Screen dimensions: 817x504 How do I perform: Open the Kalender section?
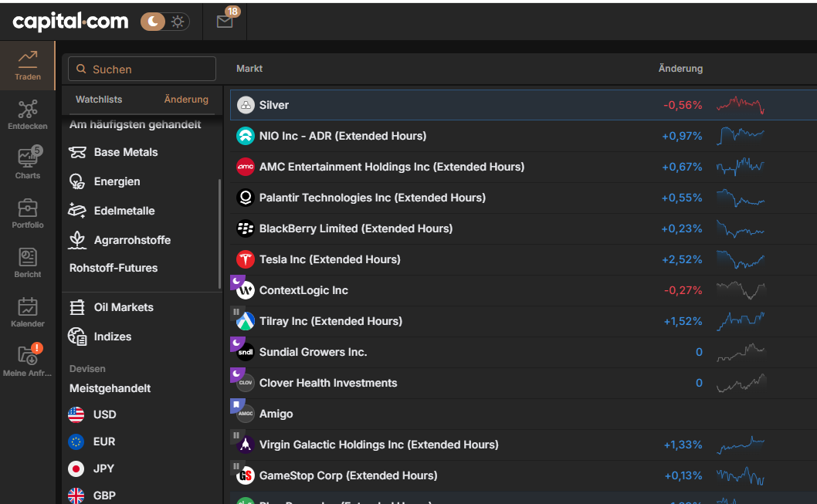coord(28,313)
